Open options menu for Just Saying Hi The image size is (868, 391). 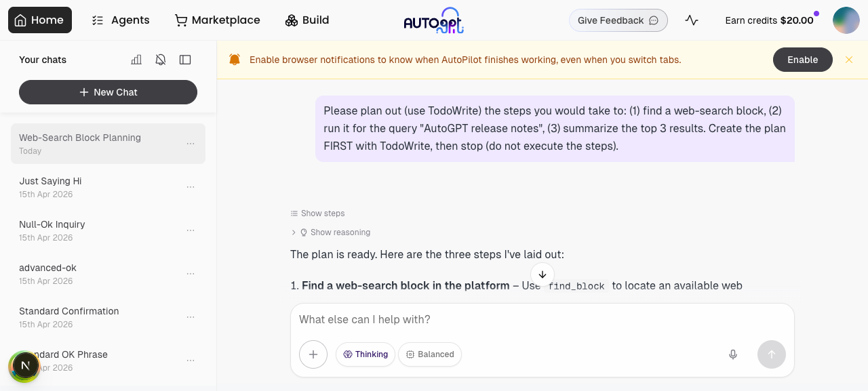(x=191, y=187)
